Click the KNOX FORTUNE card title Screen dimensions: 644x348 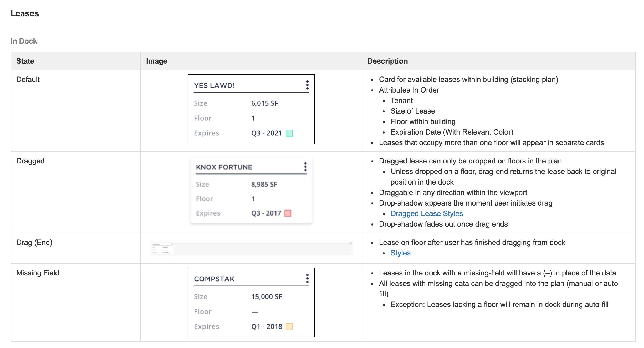pos(224,167)
